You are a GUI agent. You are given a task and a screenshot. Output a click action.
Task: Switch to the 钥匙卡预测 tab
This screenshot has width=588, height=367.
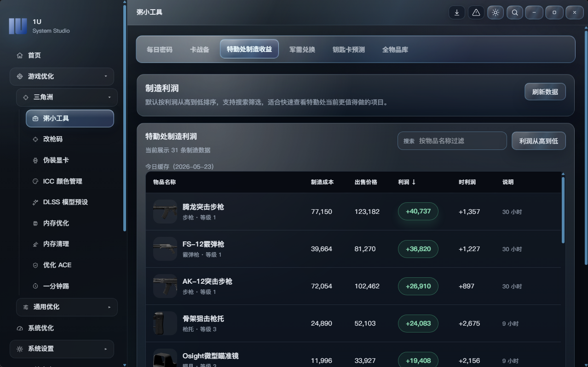pos(349,49)
